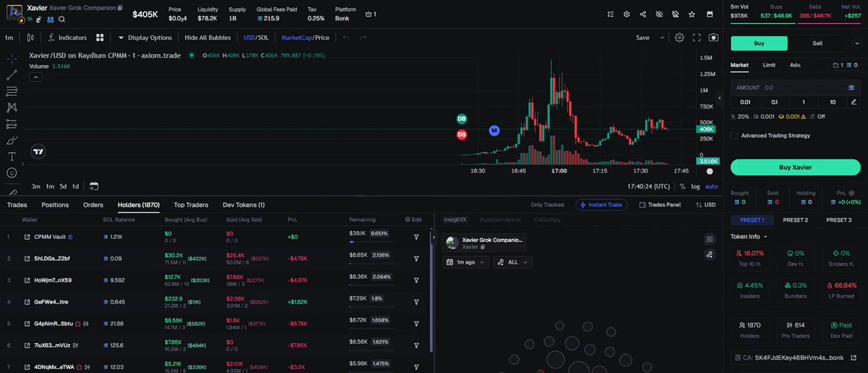Screen dimensions: 868x373
Task: Toggle auto scale on the chart
Action: [712, 186]
